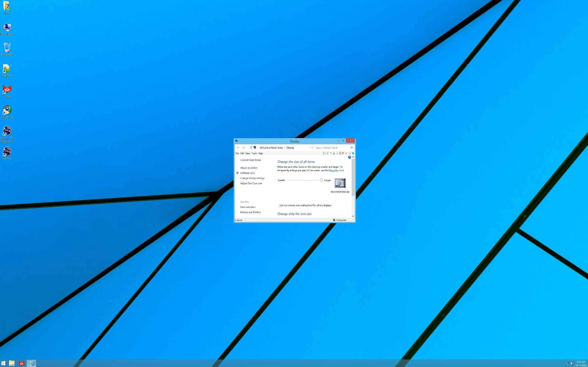Click the Smaller-Larger size slider thumb
588x367 pixels.
click(x=322, y=180)
